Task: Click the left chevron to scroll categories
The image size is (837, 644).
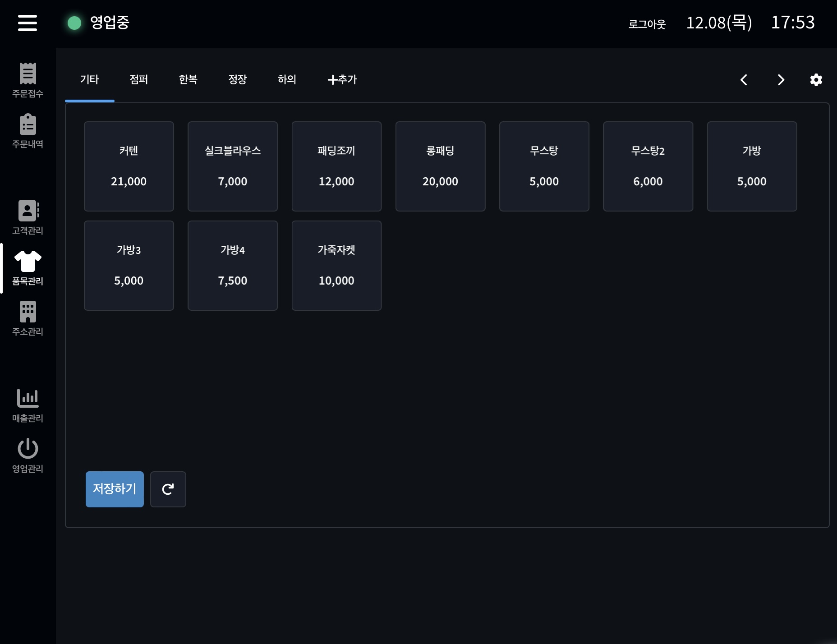Action: point(744,80)
